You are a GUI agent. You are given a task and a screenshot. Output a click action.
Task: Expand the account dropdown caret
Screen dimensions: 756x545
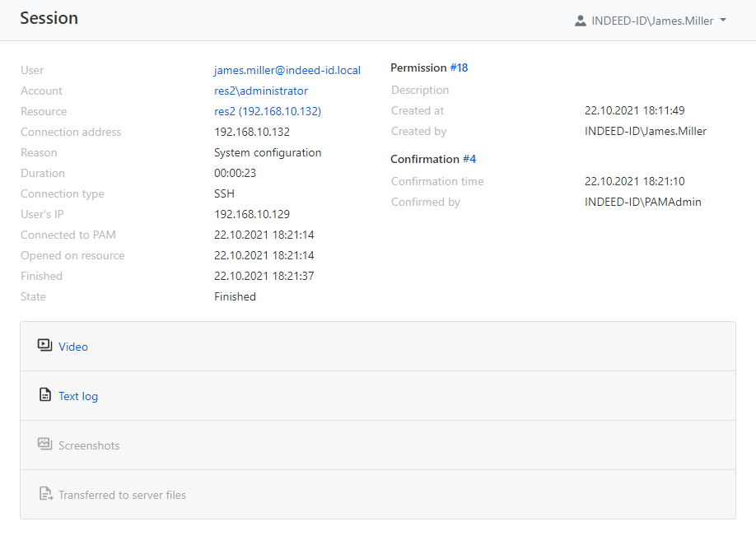pos(723,21)
